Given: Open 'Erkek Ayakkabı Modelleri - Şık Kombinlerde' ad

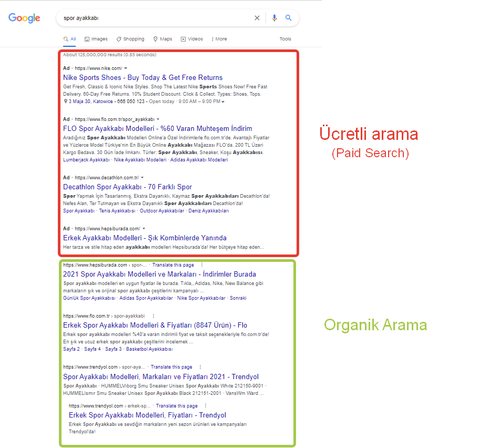Looking at the screenshot, I should (145, 238).
